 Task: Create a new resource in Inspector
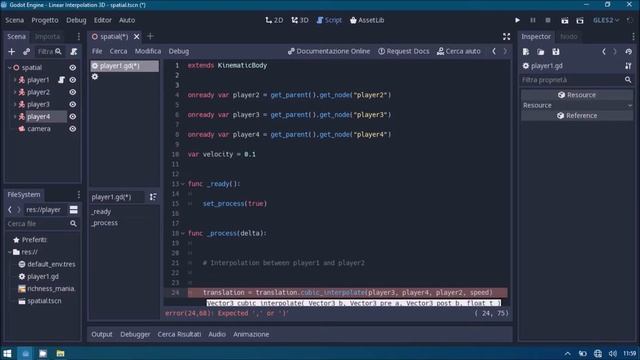(x=526, y=52)
